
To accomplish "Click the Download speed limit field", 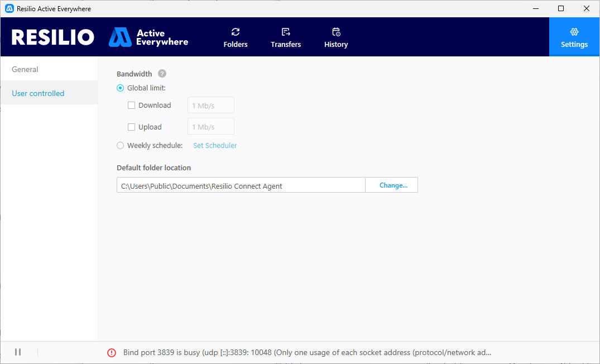I will pyautogui.click(x=210, y=106).
